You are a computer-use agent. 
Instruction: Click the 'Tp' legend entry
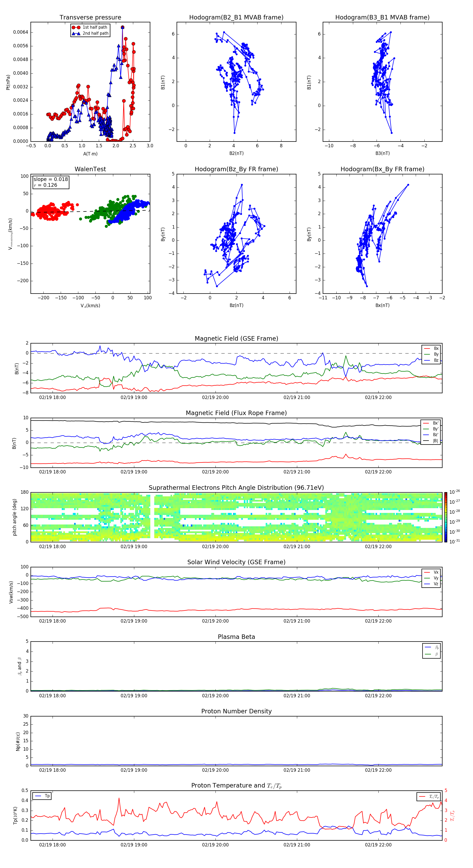click(42, 796)
